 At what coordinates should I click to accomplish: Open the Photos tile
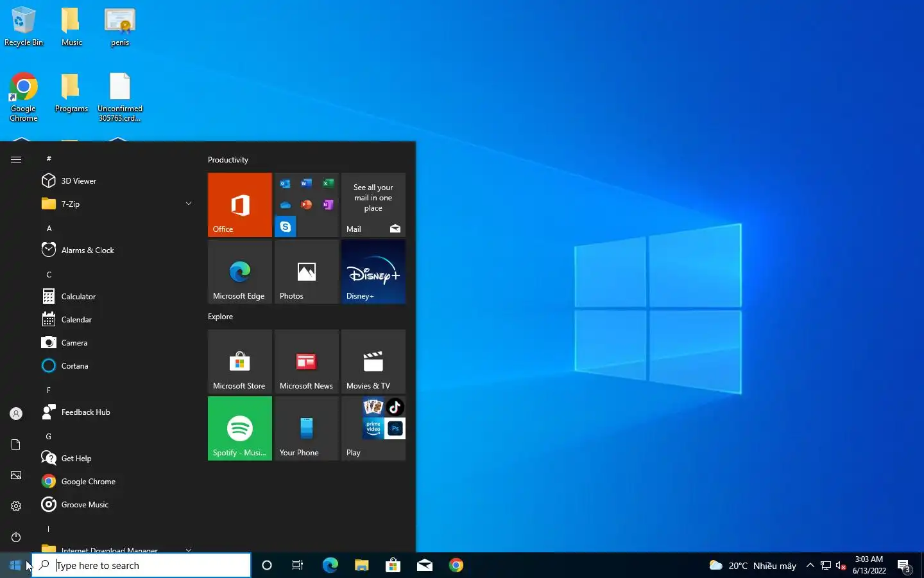click(x=307, y=272)
